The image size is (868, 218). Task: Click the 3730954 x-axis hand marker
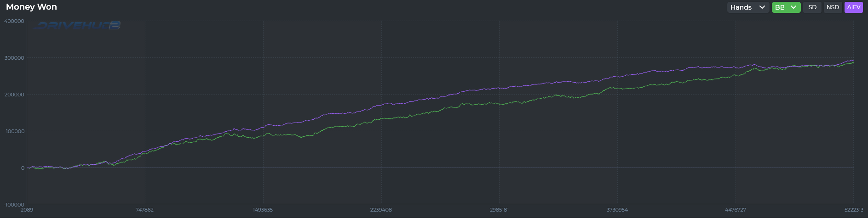tap(617, 210)
